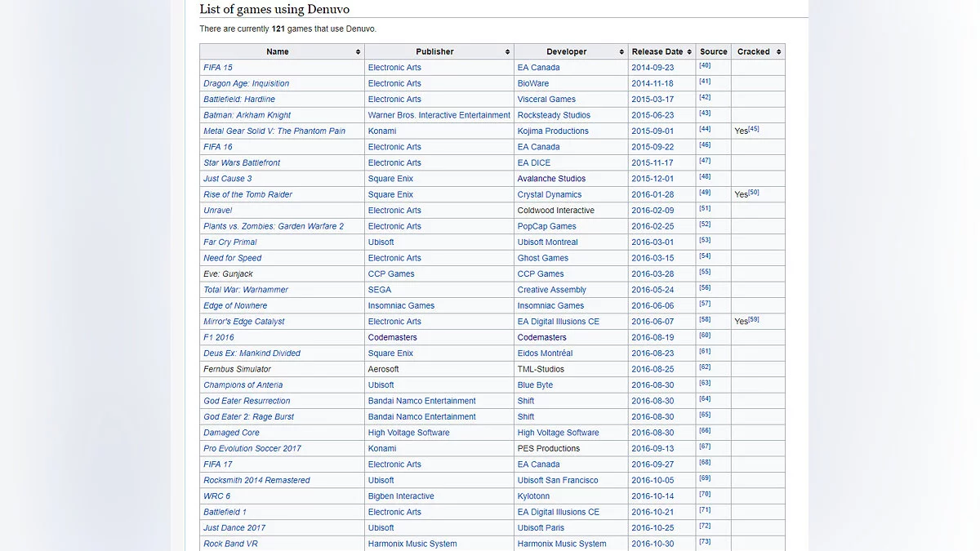Open release date 2015-06-23 link
This screenshot has height=551, width=980.
point(653,115)
